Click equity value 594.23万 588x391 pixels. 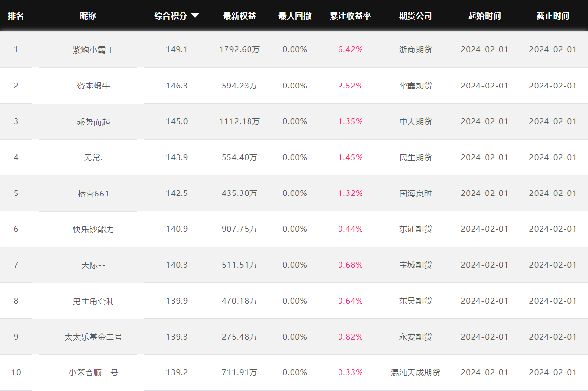(x=239, y=86)
